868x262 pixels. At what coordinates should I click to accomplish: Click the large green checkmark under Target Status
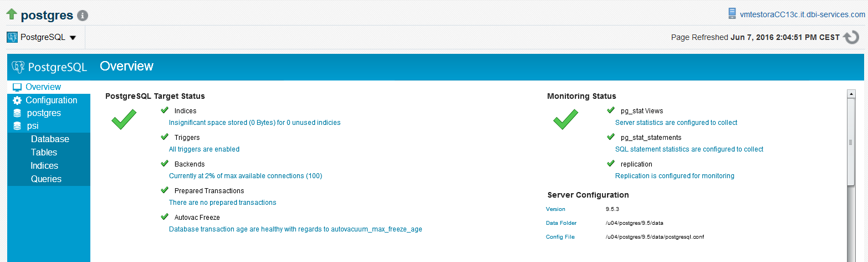124,120
